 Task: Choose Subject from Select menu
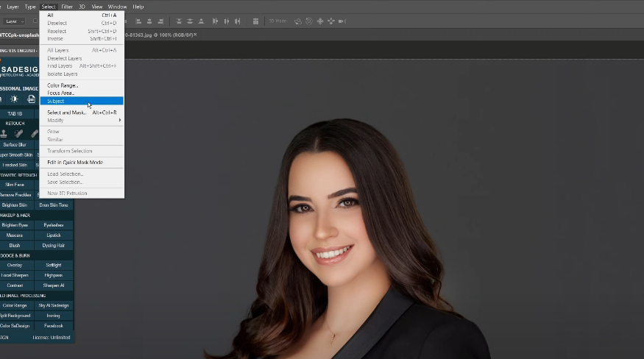click(x=82, y=101)
